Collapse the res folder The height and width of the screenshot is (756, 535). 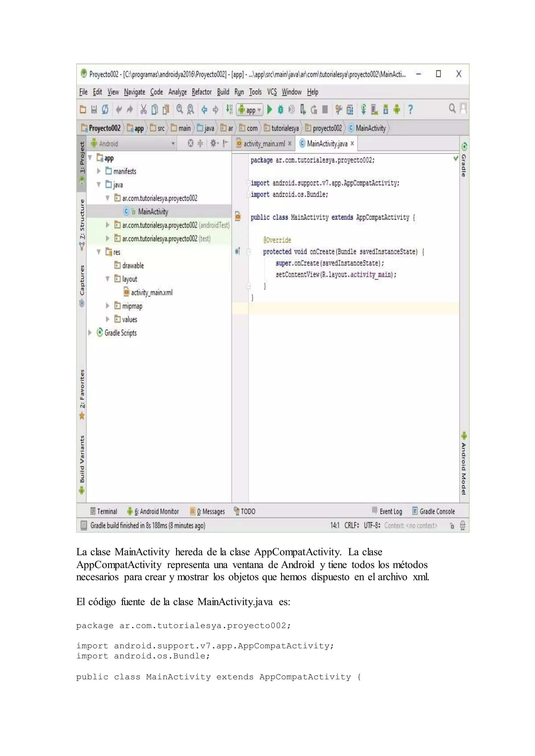click(98, 252)
